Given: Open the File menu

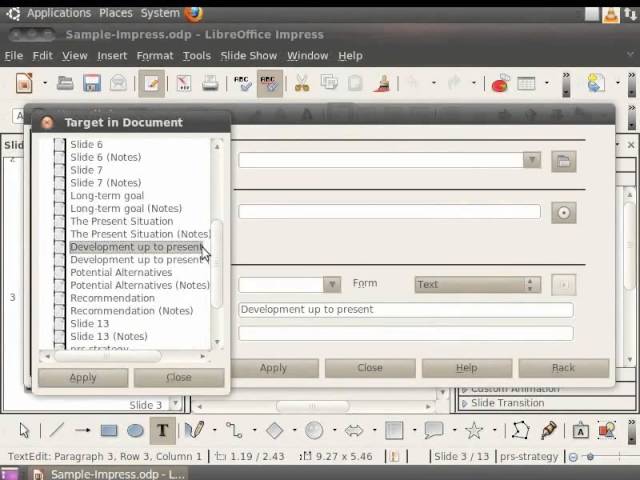Looking at the screenshot, I should [x=13, y=56].
